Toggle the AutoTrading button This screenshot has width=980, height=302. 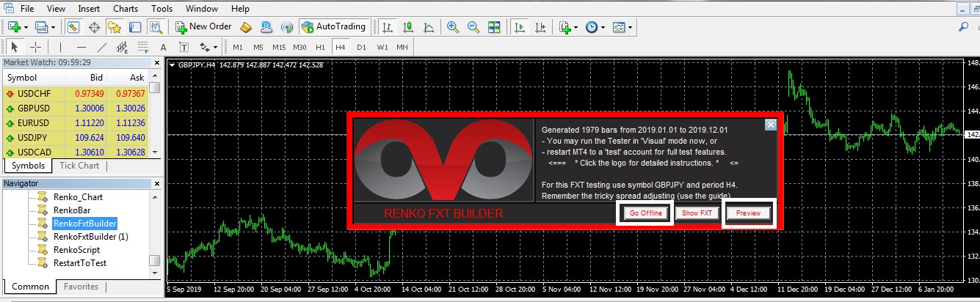[x=333, y=27]
